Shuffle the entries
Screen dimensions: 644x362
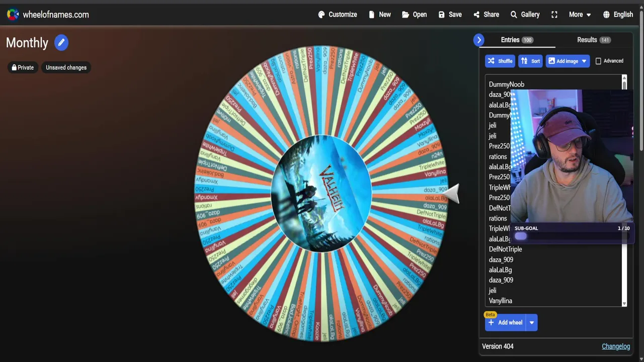tap(500, 61)
